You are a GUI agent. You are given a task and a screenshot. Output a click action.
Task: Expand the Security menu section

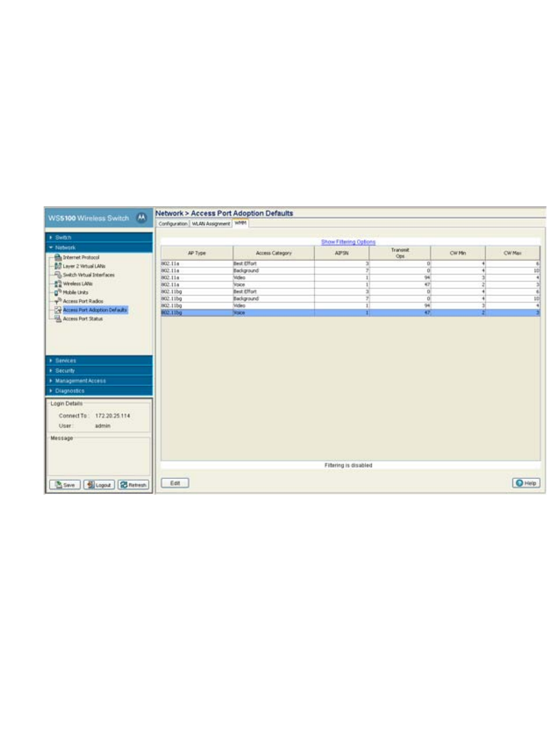pyautogui.click(x=99, y=370)
